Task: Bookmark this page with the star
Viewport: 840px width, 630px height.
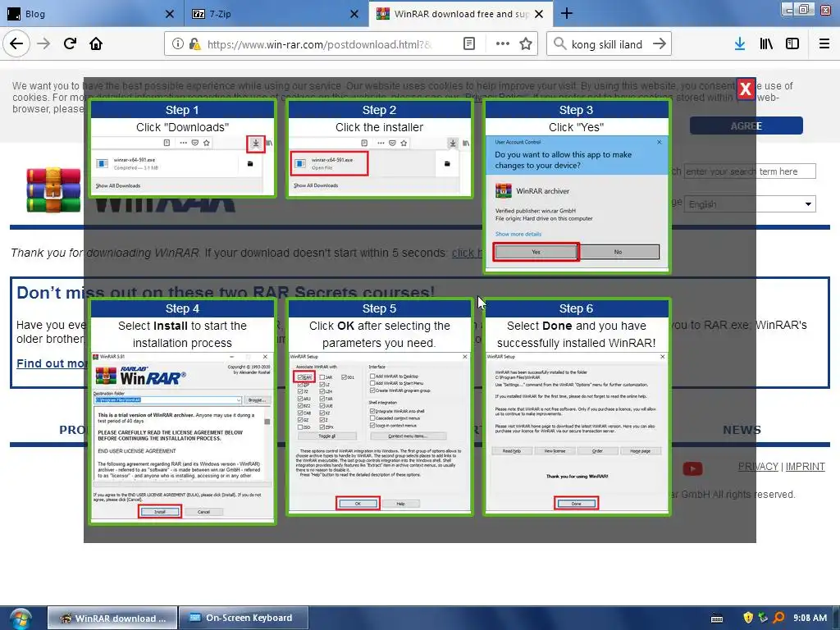Action: (526, 44)
